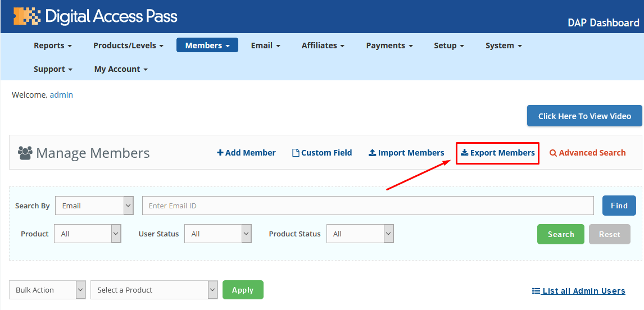
Task: Click the magnifier icon beside Advanced Search
Action: [553, 153]
